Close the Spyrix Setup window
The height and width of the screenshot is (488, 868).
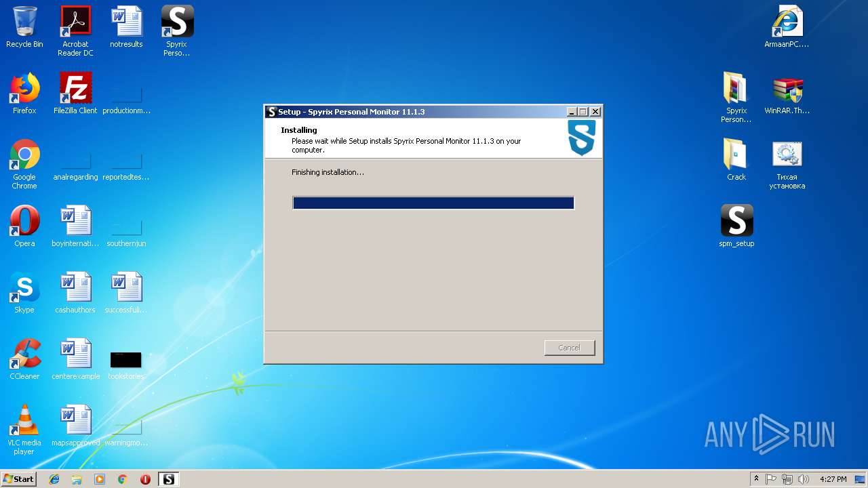[x=595, y=112]
